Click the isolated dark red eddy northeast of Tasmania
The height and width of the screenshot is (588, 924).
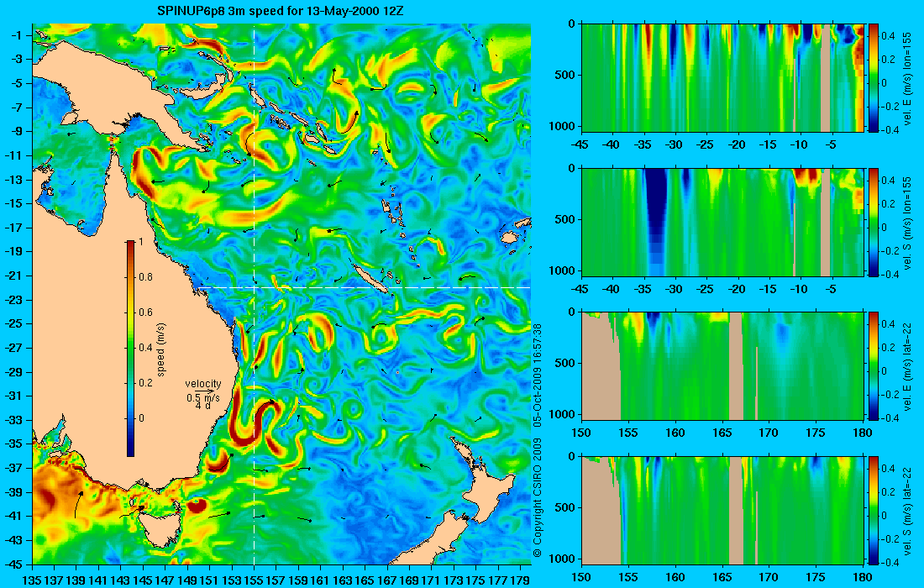(x=197, y=504)
